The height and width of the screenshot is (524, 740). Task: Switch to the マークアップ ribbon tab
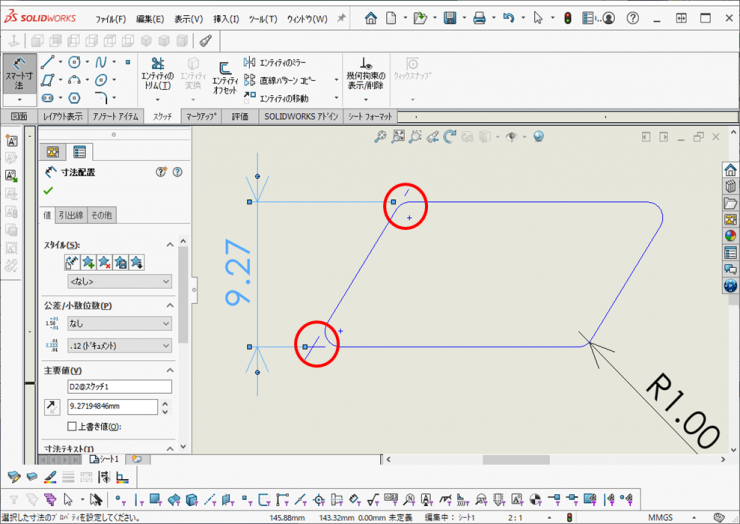point(201,116)
